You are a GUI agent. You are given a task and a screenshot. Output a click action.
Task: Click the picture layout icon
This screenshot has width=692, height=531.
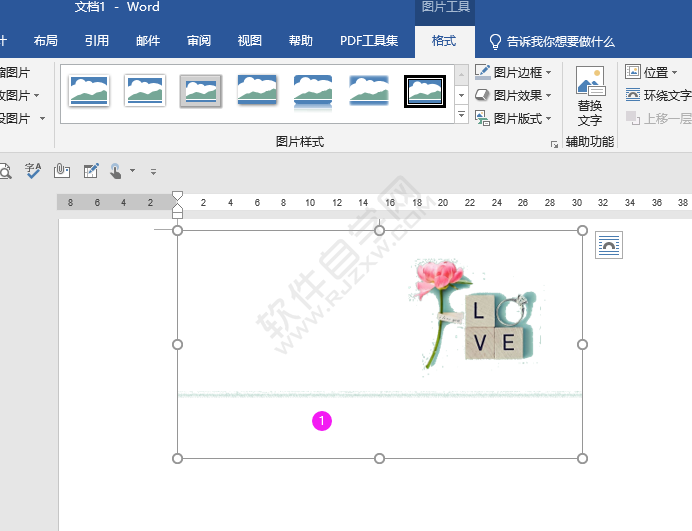(482, 118)
